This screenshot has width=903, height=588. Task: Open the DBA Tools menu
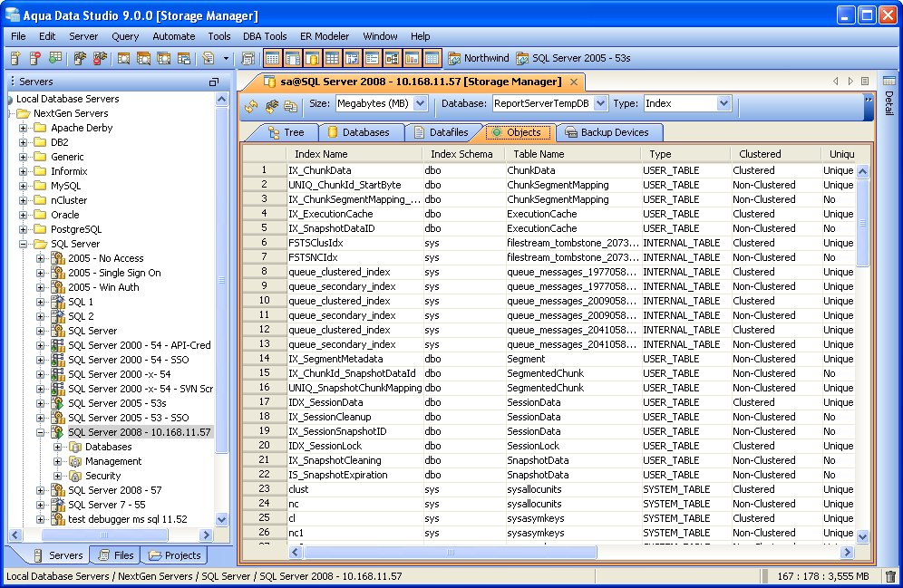tap(265, 36)
